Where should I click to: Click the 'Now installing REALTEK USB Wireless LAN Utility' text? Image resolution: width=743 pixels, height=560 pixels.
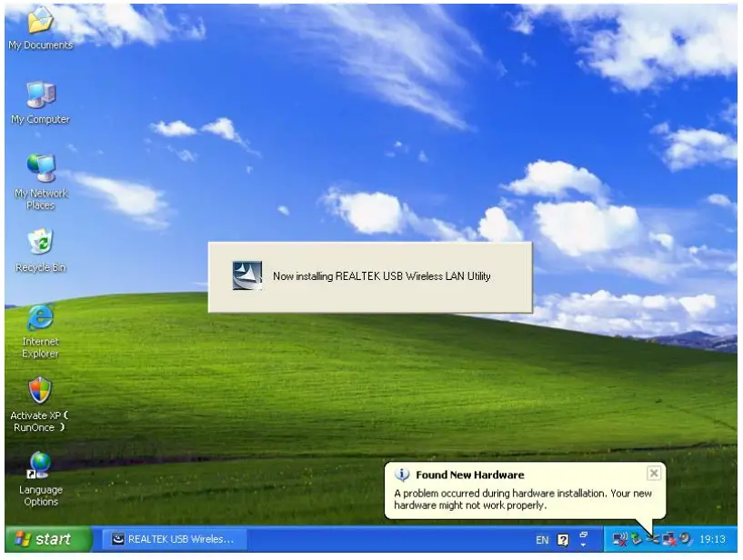click(381, 276)
